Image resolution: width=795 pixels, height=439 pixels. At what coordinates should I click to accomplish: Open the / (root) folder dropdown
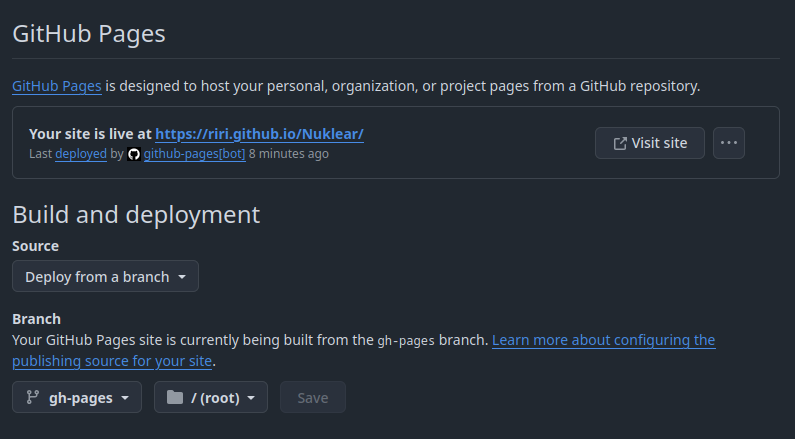click(x=211, y=397)
